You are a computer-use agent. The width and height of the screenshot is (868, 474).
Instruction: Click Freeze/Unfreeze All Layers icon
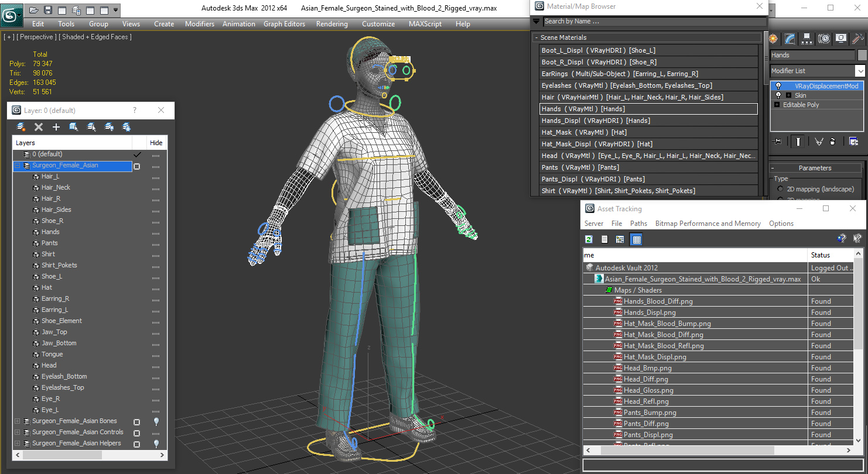click(x=126, y=127)
